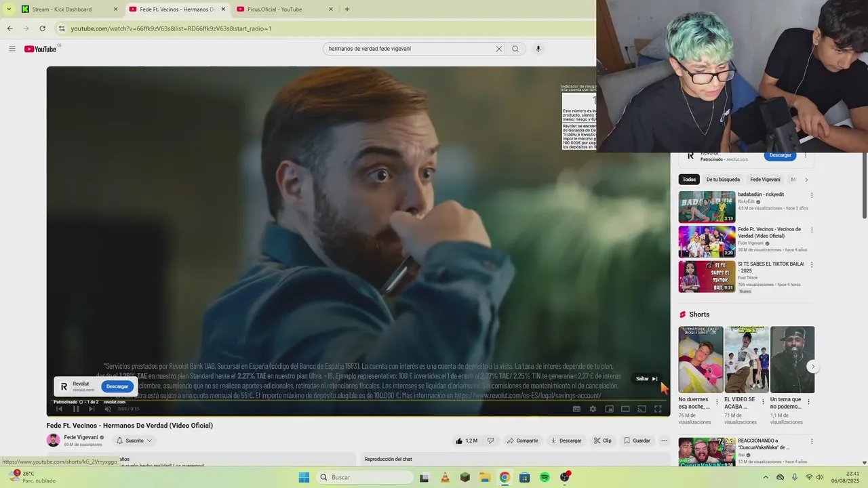Open a new browser tab with the plus

347,9
